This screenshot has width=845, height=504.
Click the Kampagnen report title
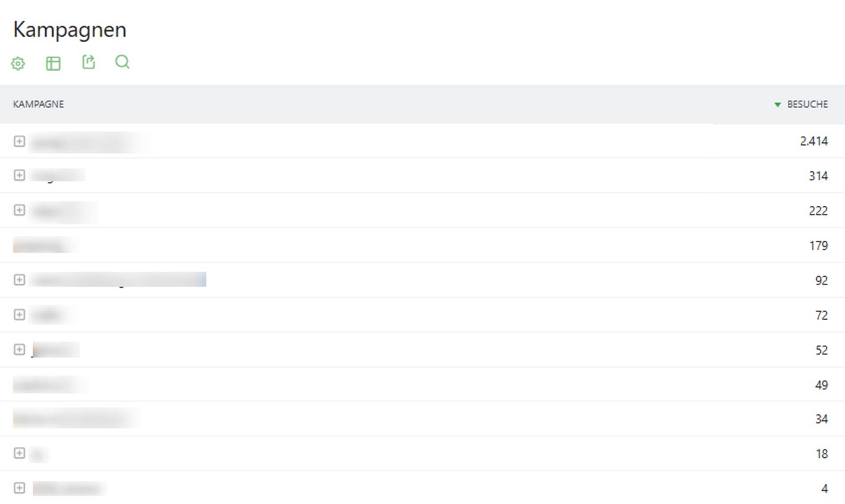[70, 30]
